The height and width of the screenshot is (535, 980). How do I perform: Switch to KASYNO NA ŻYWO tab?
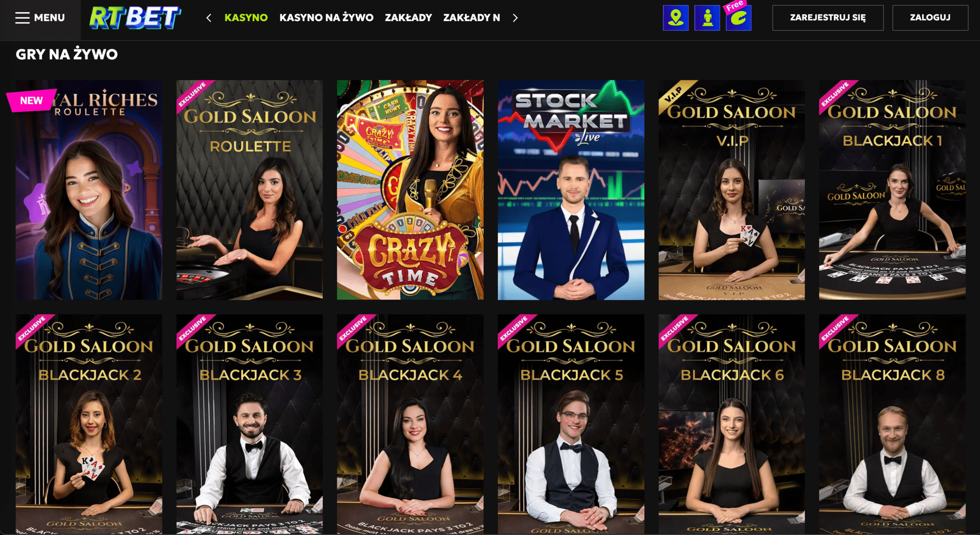point(326,18)
